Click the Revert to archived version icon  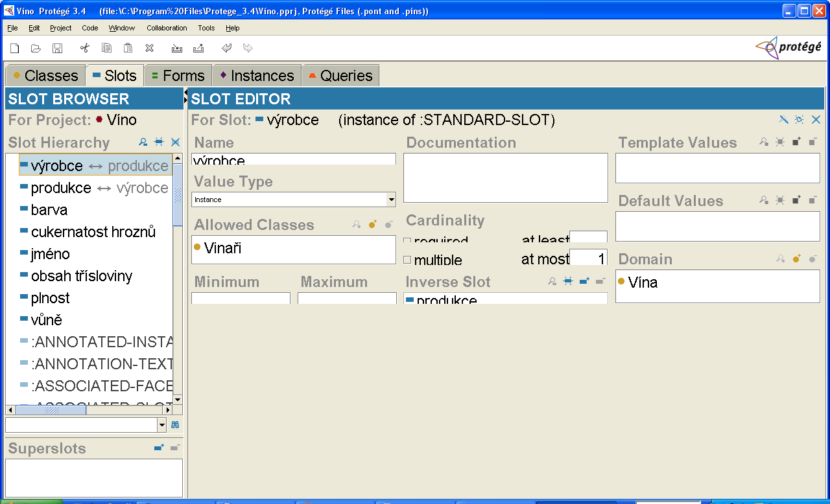pyautogui.click(x=198, y=48)
